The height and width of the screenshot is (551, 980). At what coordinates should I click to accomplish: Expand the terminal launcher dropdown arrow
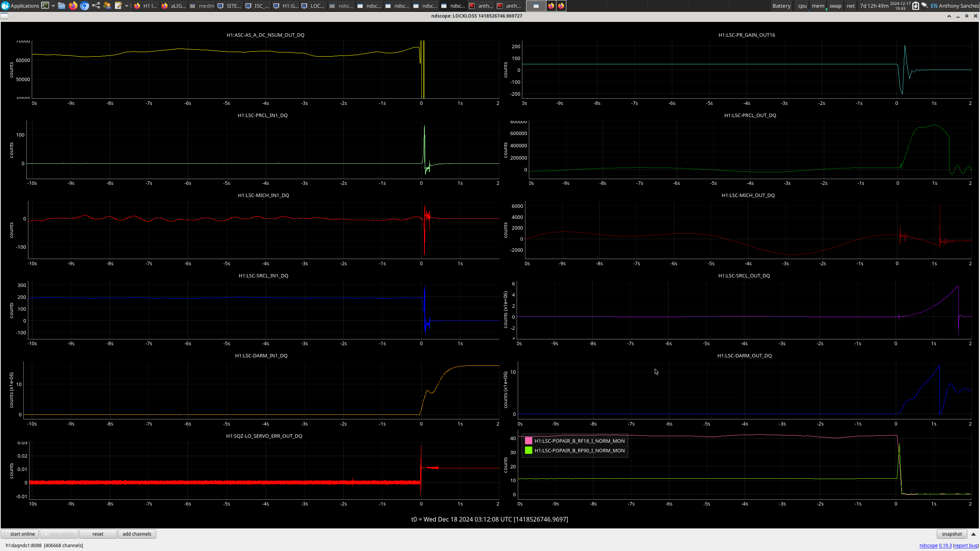53,6
